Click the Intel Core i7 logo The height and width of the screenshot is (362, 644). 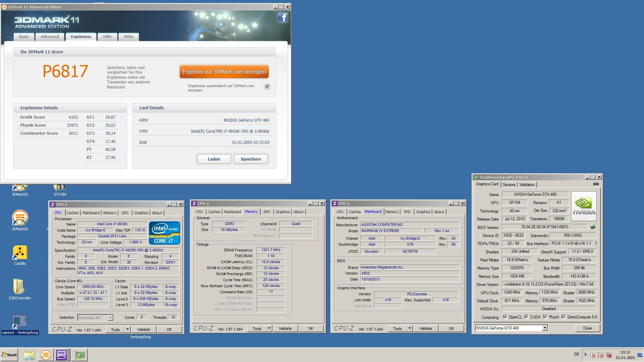tap(164, 233)
